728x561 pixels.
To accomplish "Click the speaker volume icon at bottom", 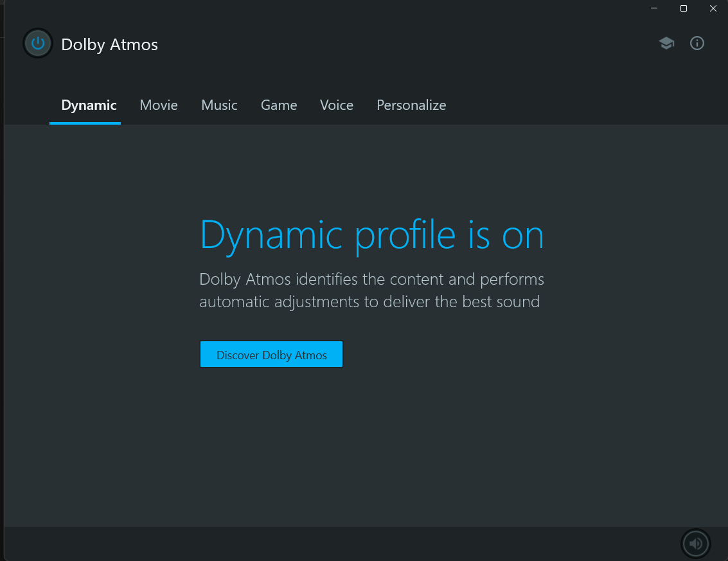I will pyautogui.click(x=695, y=544).
